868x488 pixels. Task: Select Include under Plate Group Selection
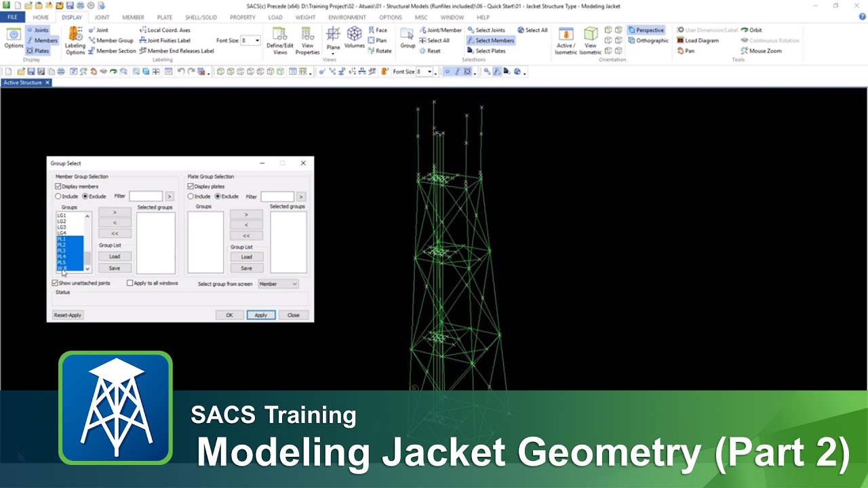(191, 197)
